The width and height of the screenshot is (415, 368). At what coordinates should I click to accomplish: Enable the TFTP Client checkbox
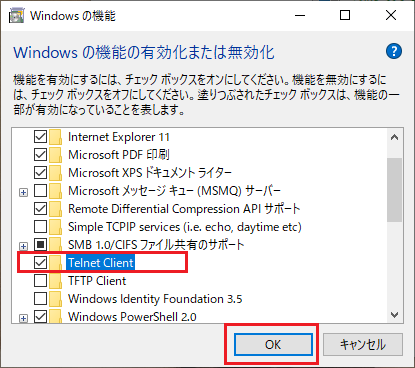pos(40,281)
